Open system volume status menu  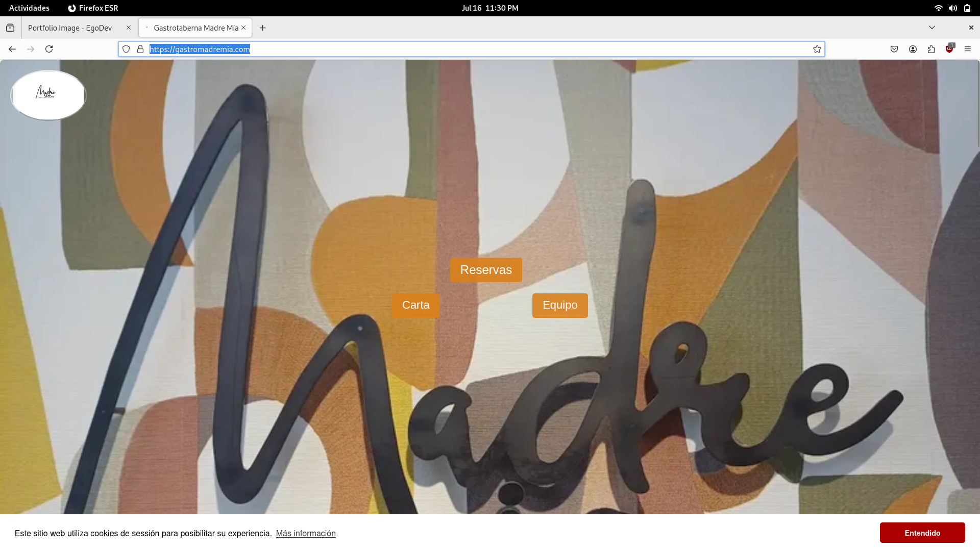[x=952, y=8]
